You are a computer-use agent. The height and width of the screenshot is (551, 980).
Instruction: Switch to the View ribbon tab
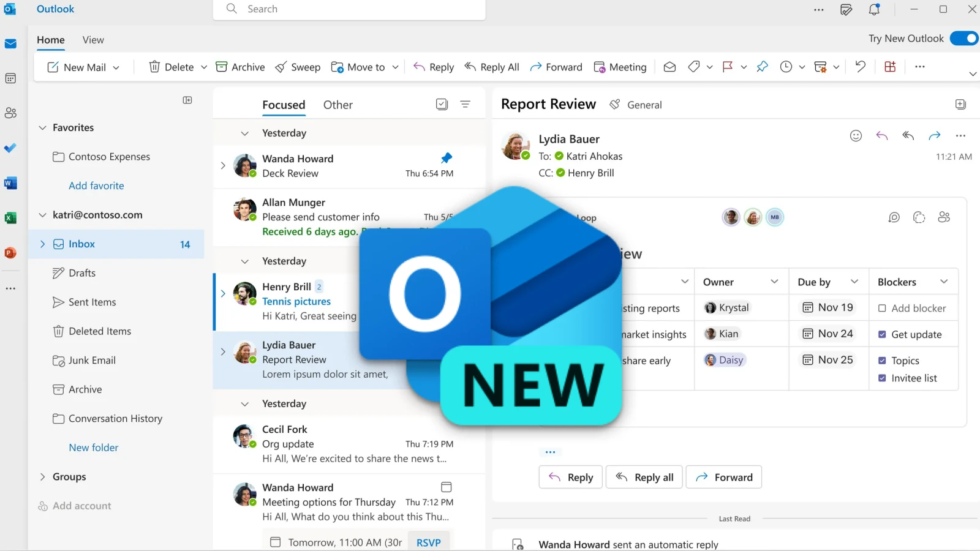click(93, 40)
